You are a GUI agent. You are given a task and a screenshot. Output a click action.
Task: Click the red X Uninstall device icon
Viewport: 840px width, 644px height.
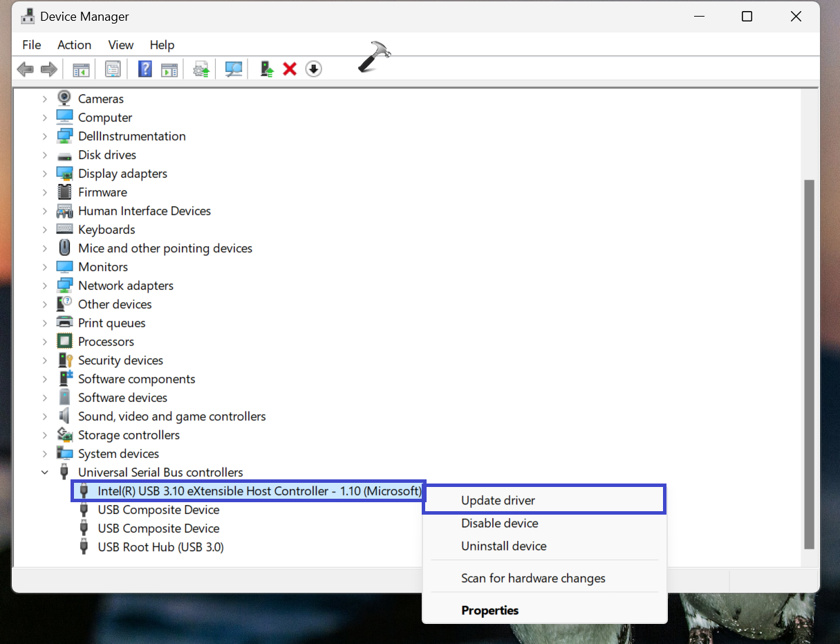(x=290, y=69)
